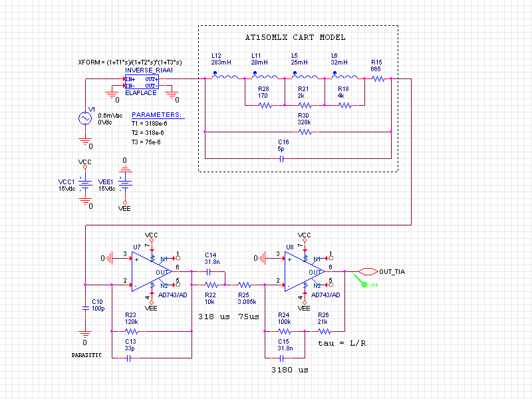
Task: Select the V1 AC voltage source symbol
Action: click(85, 118)
